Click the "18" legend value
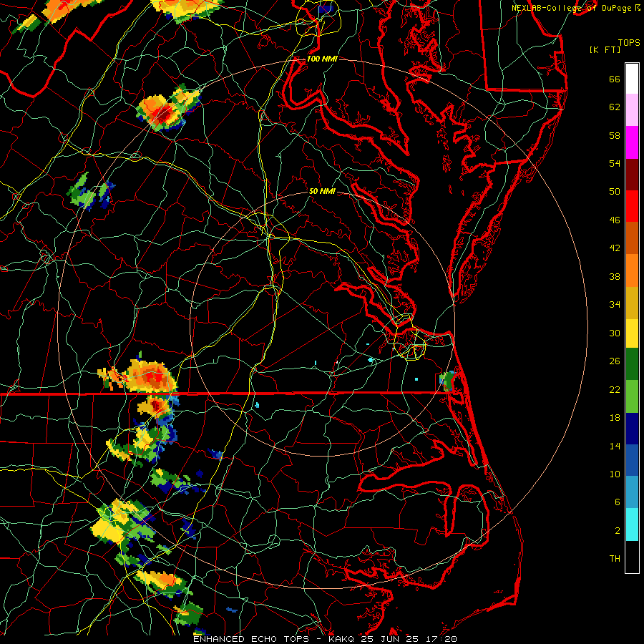This screenshot has width=644, height=644. (615, 418)
